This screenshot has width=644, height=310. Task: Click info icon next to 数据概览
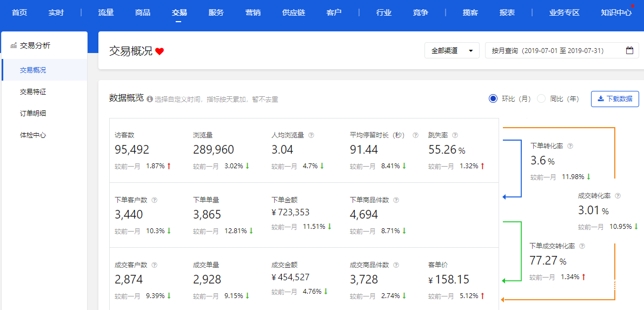150,99
